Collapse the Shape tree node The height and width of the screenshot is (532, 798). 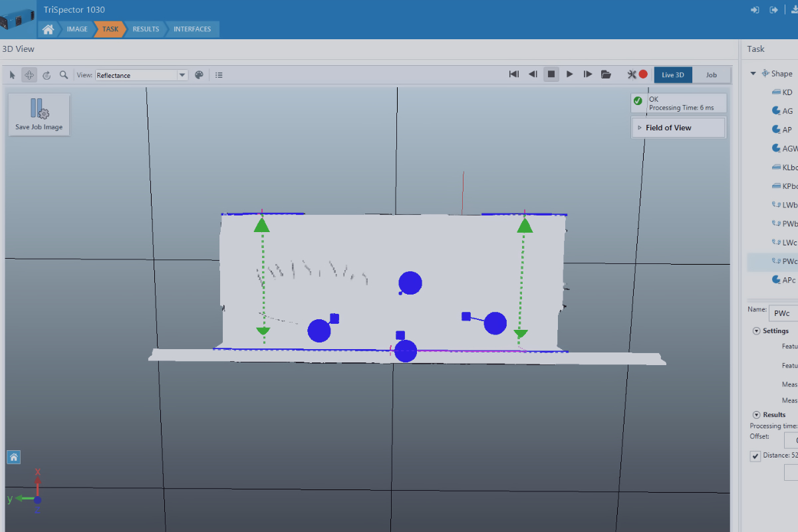753,74
